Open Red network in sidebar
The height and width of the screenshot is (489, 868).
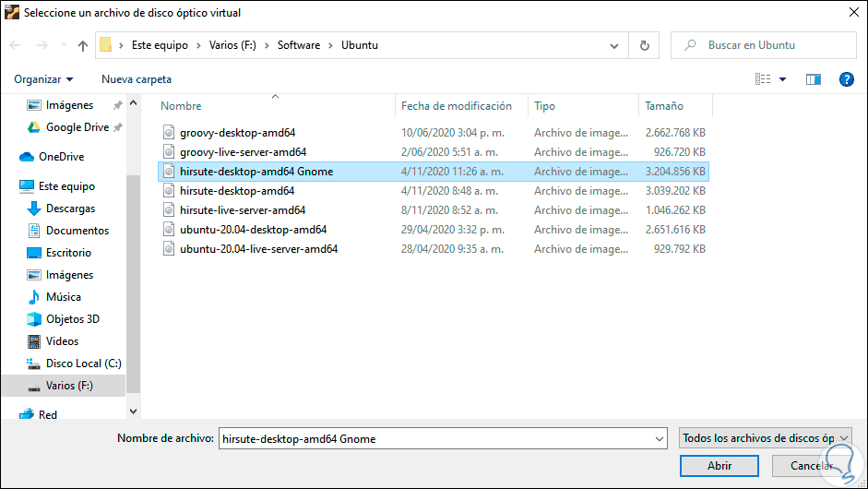(48, 414)
